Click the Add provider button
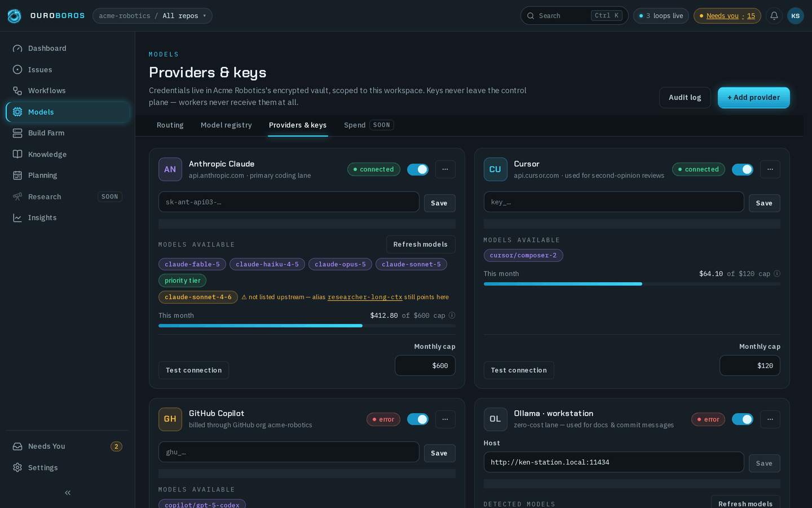 point(754,98)
